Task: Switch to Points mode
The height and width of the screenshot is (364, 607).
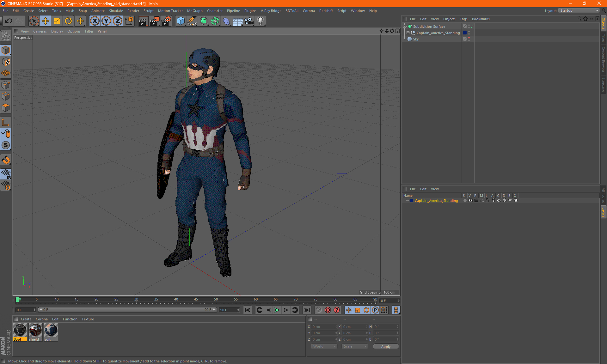Action: click(x=6, y=85)
